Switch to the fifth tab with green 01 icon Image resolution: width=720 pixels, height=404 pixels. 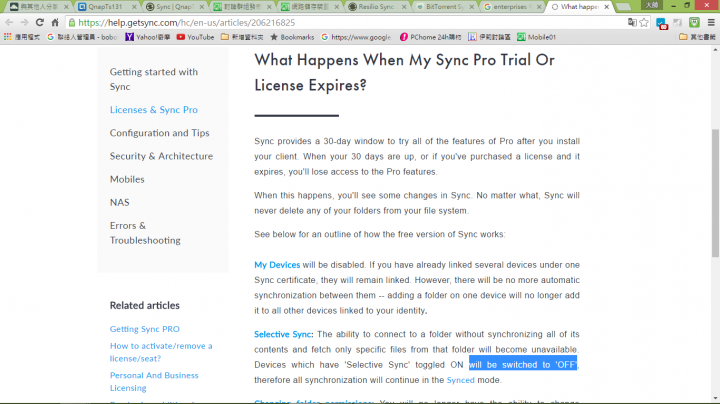(309, 7)
